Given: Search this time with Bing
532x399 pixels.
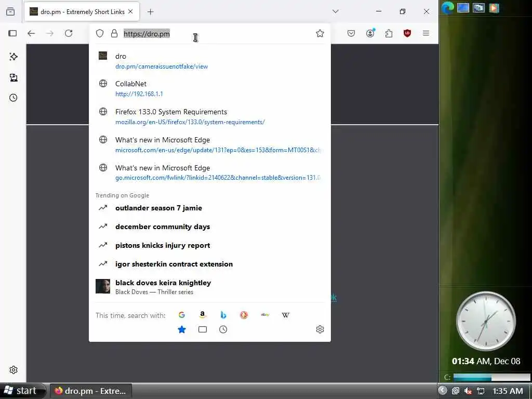Looking at the screenshot, I should (x=223, y=315).
